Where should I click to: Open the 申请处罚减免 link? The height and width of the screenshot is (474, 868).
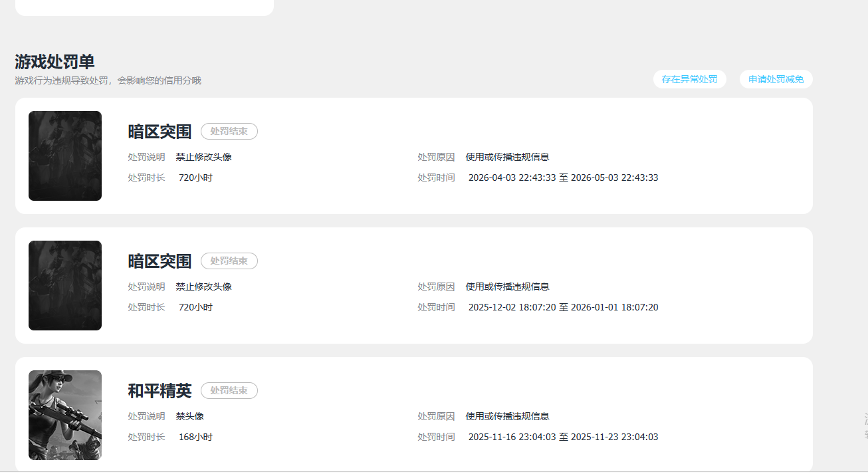tap(776, 79)
